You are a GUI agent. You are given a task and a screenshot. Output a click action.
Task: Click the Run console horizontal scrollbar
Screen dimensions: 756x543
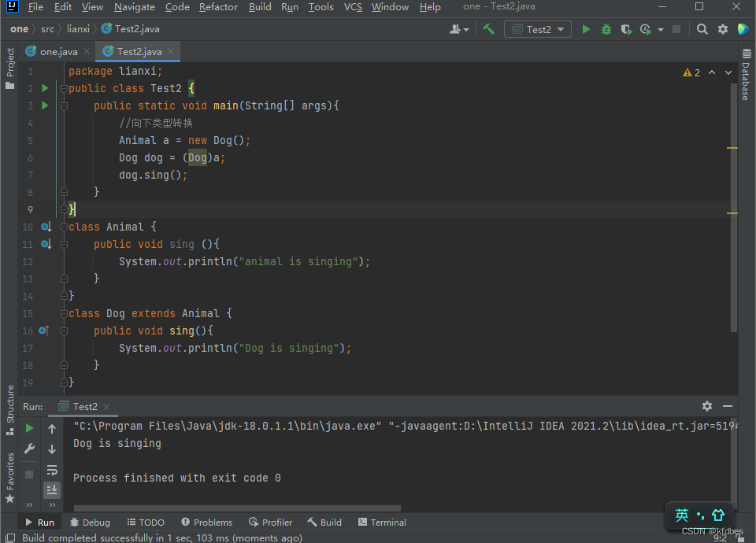[x=236, y=508]
